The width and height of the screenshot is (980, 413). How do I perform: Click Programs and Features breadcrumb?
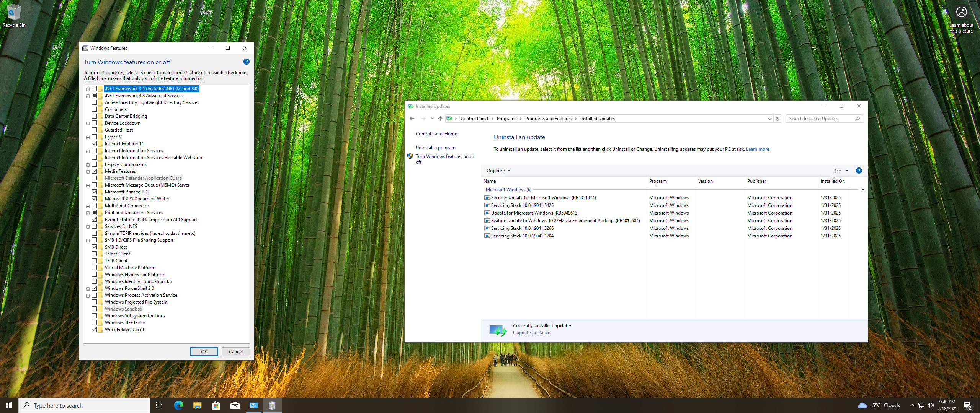(548, 119)
